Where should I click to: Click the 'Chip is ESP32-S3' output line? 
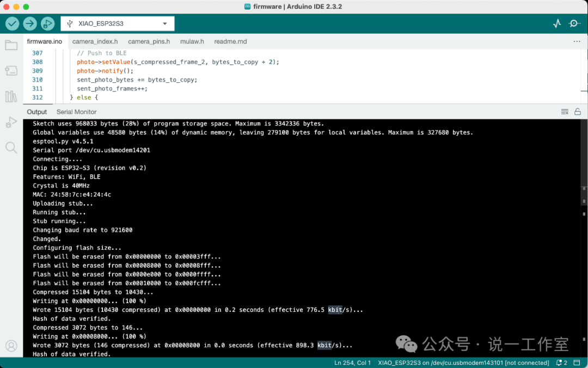[x=90, y=168]
